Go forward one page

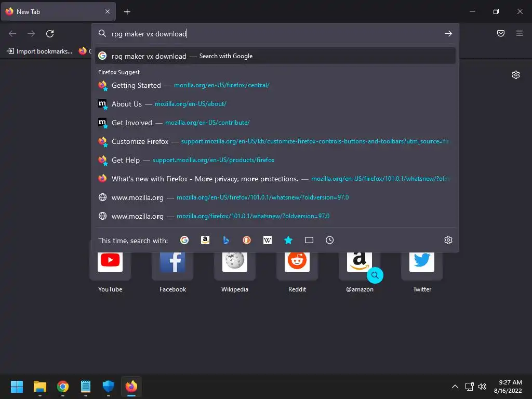pos(31,34)
